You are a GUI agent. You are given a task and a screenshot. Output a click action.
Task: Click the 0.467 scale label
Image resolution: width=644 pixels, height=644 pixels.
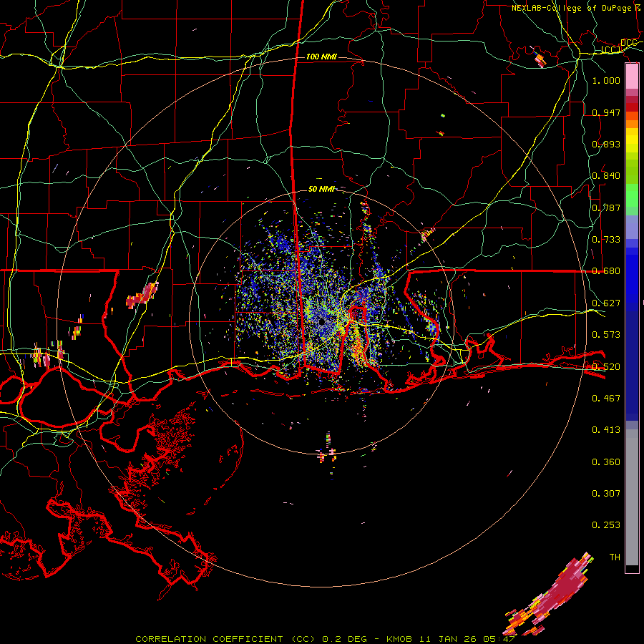click(606, 398)
